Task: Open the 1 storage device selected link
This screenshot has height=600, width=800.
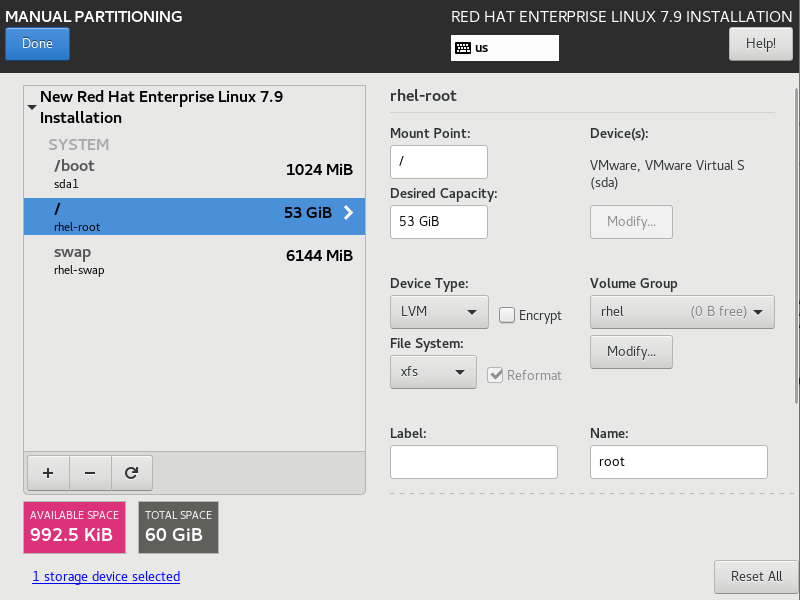Action: 106,577
